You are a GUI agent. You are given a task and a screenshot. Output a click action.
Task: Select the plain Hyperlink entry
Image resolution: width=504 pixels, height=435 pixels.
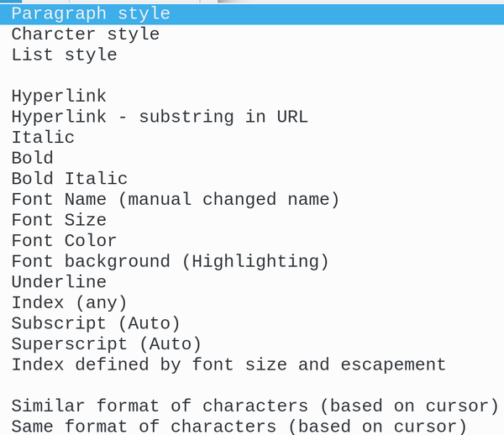point(252,97)
